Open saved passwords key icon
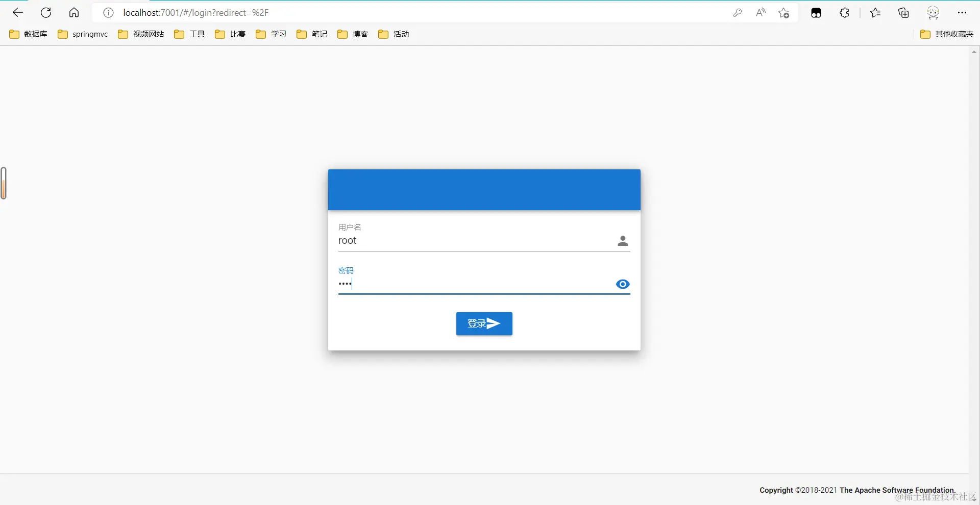Viewport: 980px width, 505px height. pos(737,13)
